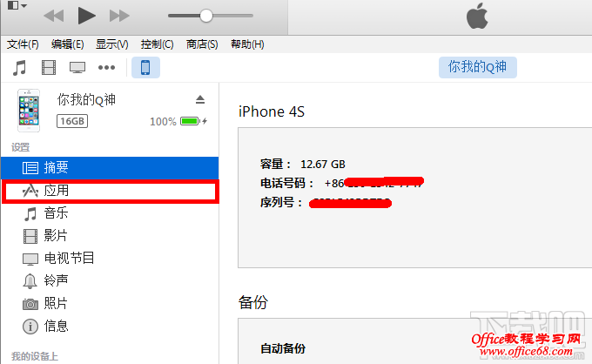This screenshot has width=592, height=364.
Task: Eject the device 你我的Q神
Action: [200, 99]
